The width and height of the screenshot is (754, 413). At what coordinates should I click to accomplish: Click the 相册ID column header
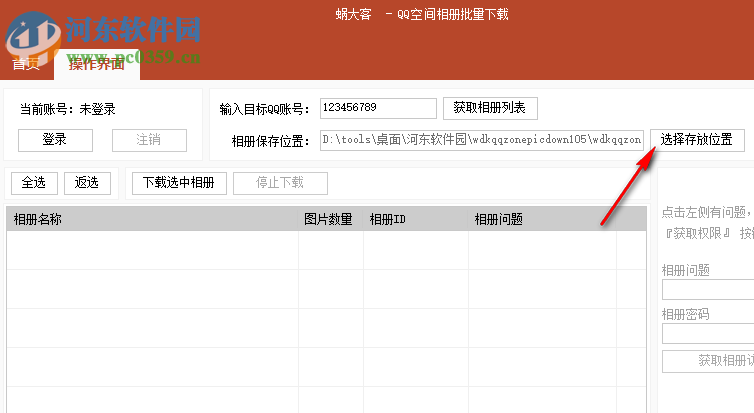point(415,219)
